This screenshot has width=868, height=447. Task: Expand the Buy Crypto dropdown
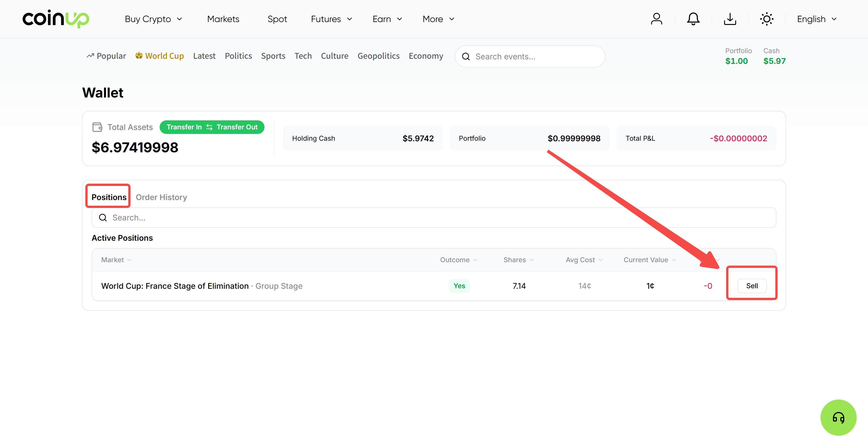[x=153, y=19]
